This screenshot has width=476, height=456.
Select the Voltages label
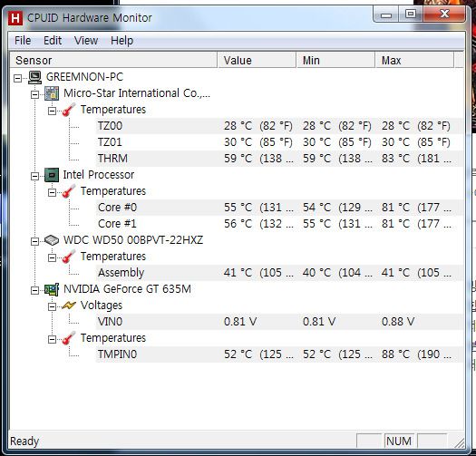point(102,306)
